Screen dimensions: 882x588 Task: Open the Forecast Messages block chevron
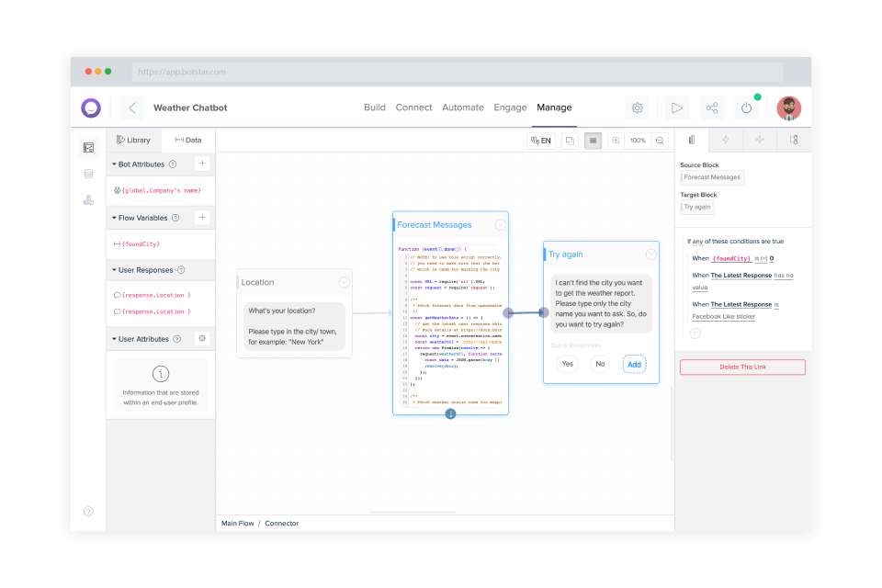(x=500, y=224)
